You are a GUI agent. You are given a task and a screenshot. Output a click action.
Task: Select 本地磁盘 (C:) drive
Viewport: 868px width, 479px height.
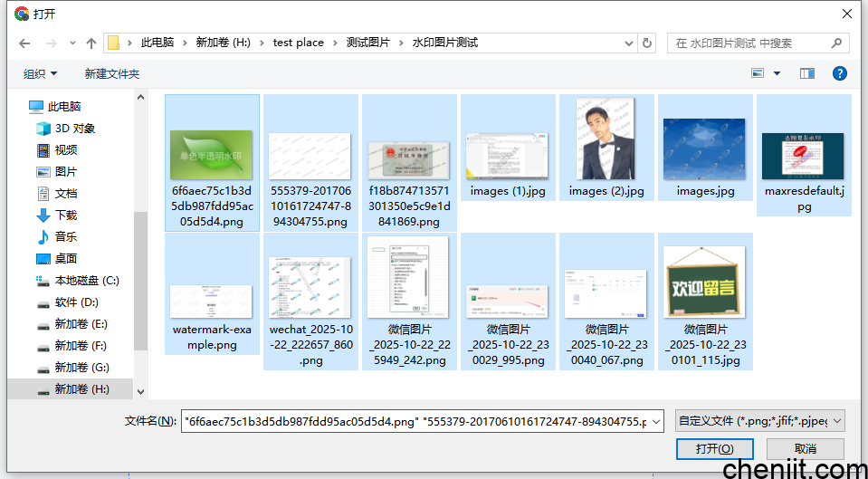(x=86, y=281)
